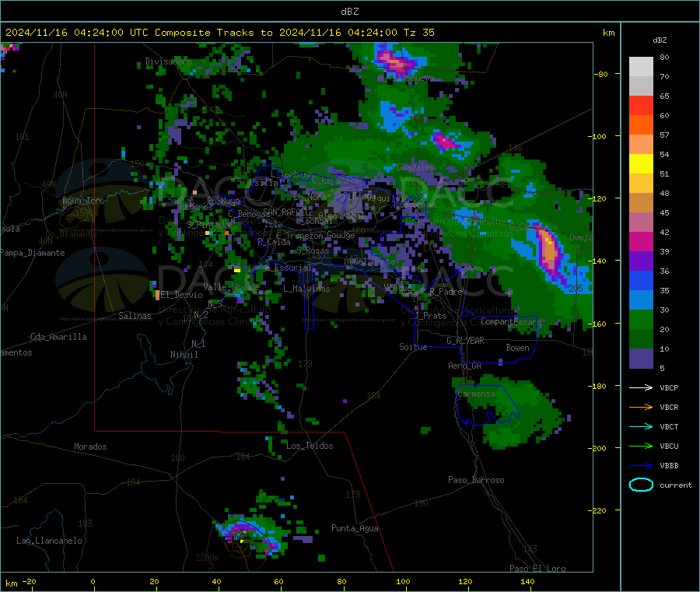Click the 'G_ALVEAR' map label
The image size is (700, 592).
coord(465,341)
